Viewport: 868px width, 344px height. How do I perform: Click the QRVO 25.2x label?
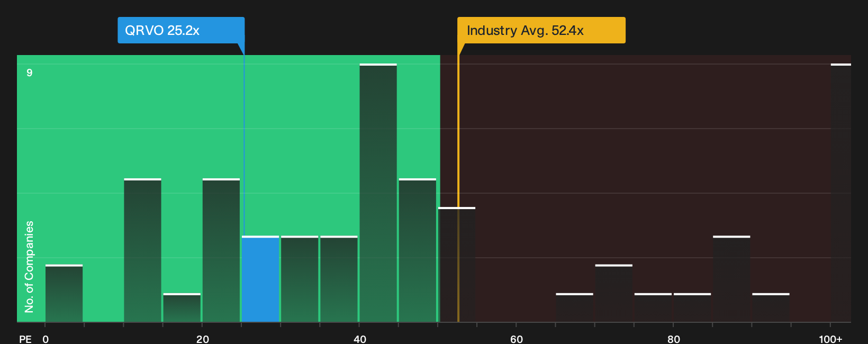click(181, 30)
